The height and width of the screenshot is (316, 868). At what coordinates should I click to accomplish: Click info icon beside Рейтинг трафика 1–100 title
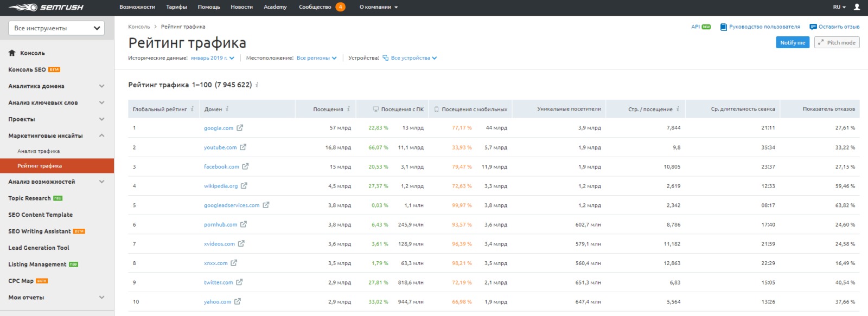click(257, 85)
